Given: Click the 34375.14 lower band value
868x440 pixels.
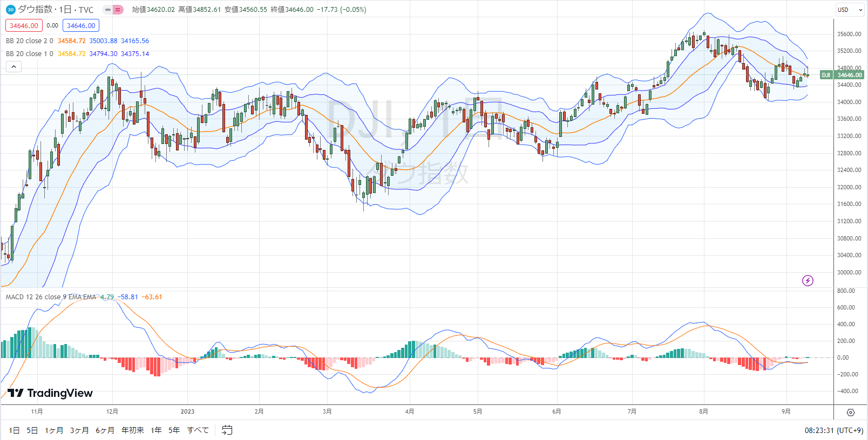Looking at the screenshot, I should 135,54.
